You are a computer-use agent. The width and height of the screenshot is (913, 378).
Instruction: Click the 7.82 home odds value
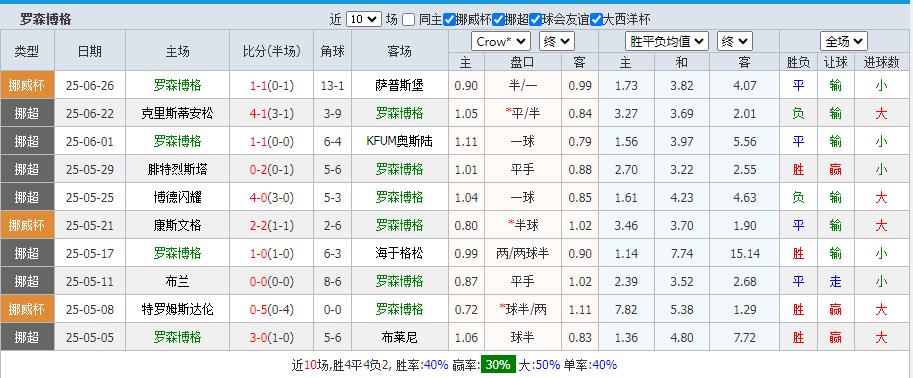pos(626,309)
